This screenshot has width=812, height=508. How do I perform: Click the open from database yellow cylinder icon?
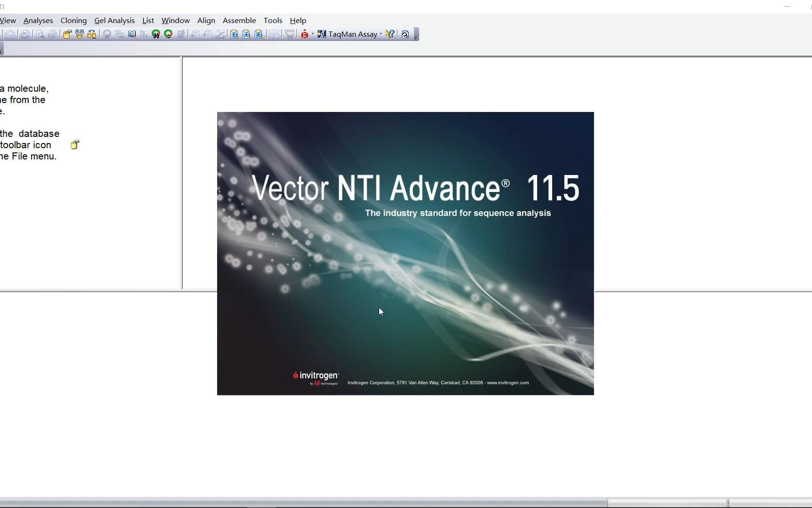pyautogui.click(x=67, y=34)
